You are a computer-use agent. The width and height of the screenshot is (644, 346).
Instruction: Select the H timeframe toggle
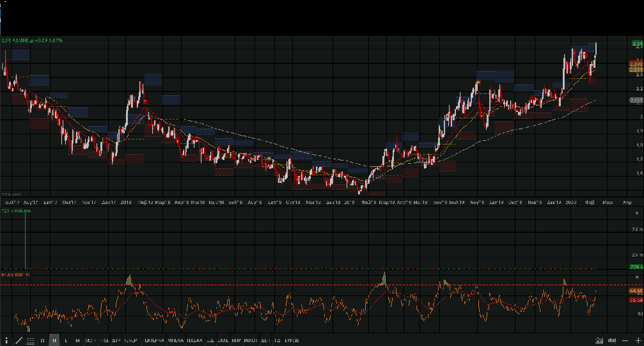coord(54,340)
